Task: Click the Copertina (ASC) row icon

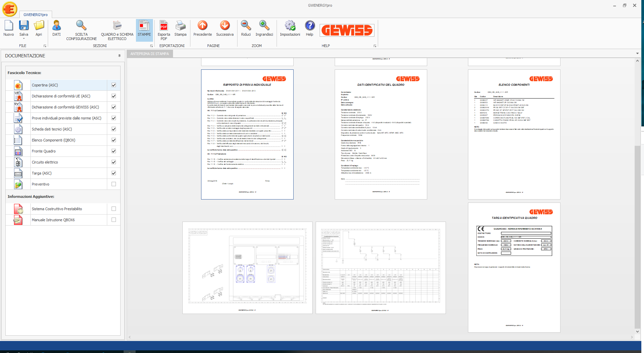Action: click(x=18, y=85)
